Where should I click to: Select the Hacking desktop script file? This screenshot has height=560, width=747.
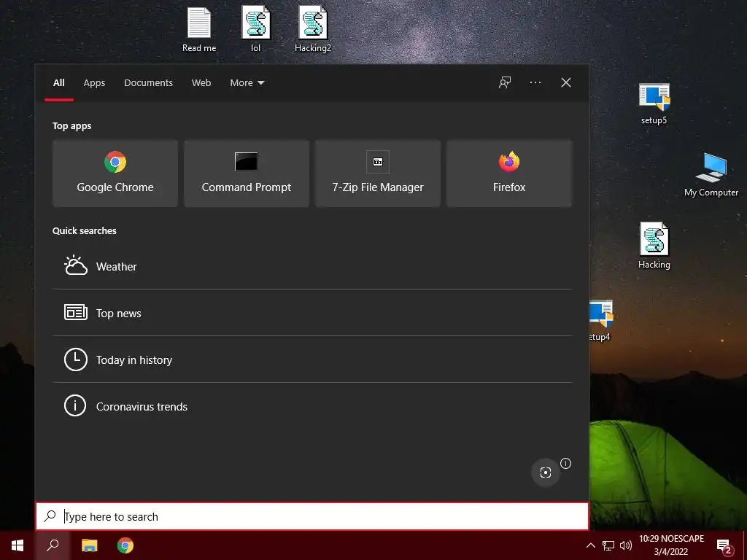click(654, 246)
